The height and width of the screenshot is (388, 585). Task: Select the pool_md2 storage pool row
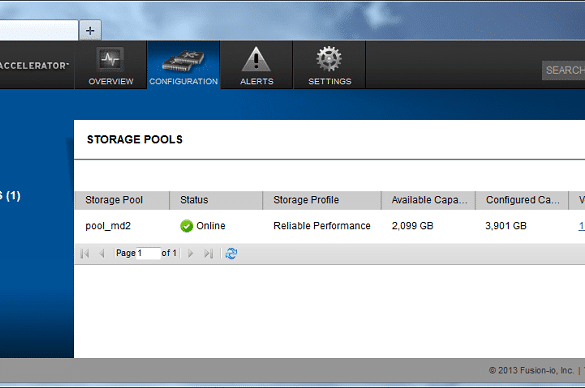pyautogui.click(x=330, y=226)
